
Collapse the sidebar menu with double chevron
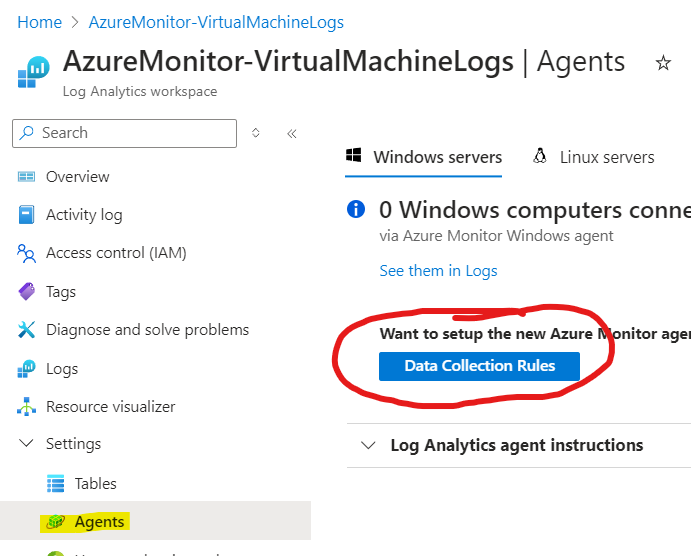click(x=291, y=133)
